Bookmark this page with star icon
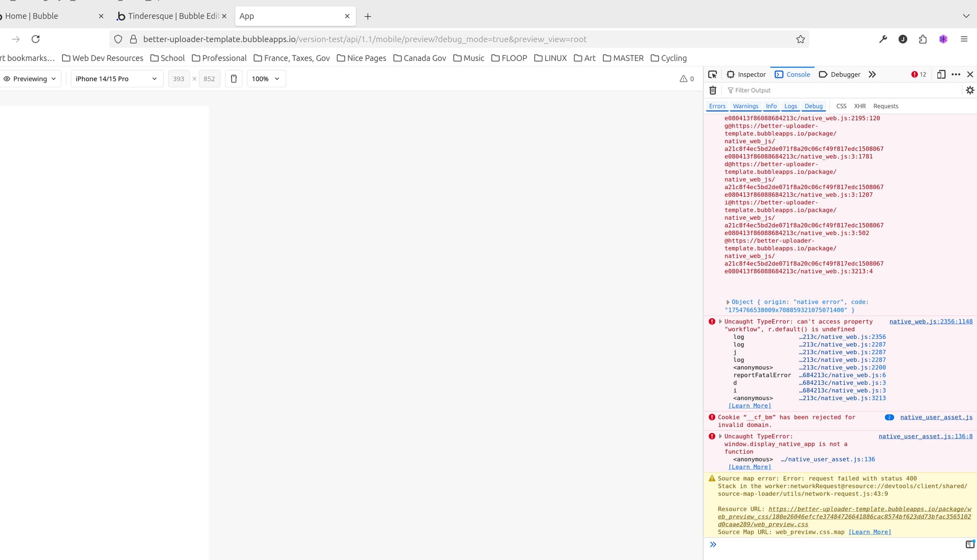977x560 pixels. [x=800, y=39]
